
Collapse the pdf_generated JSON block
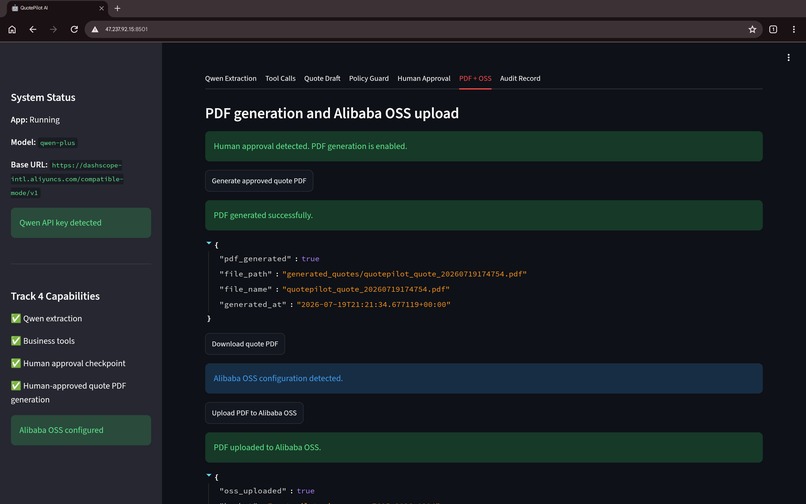pyautogui.click(x=209, y=243)
